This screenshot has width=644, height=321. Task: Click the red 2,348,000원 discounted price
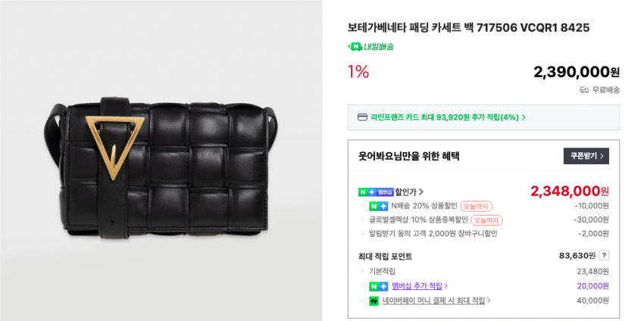pos(569,191)
